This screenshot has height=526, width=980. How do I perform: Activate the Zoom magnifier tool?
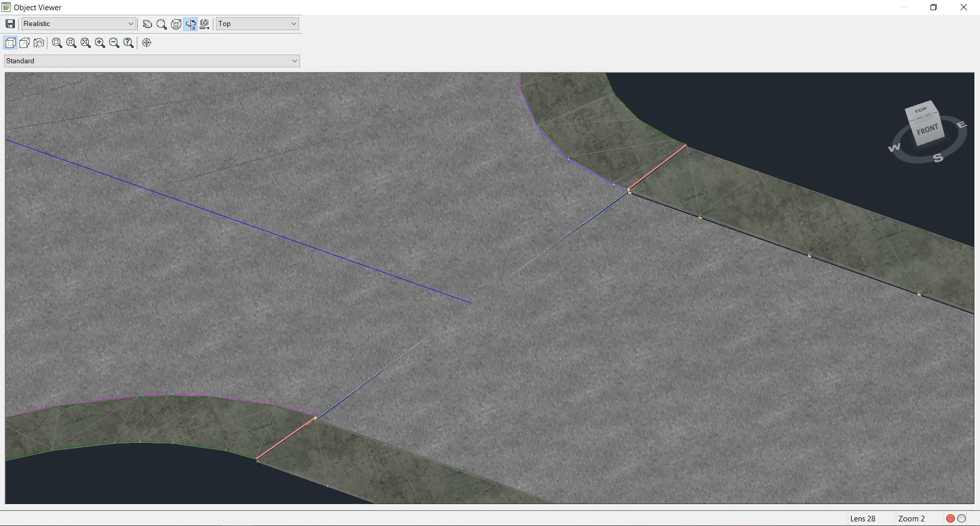tap(162, 24)
